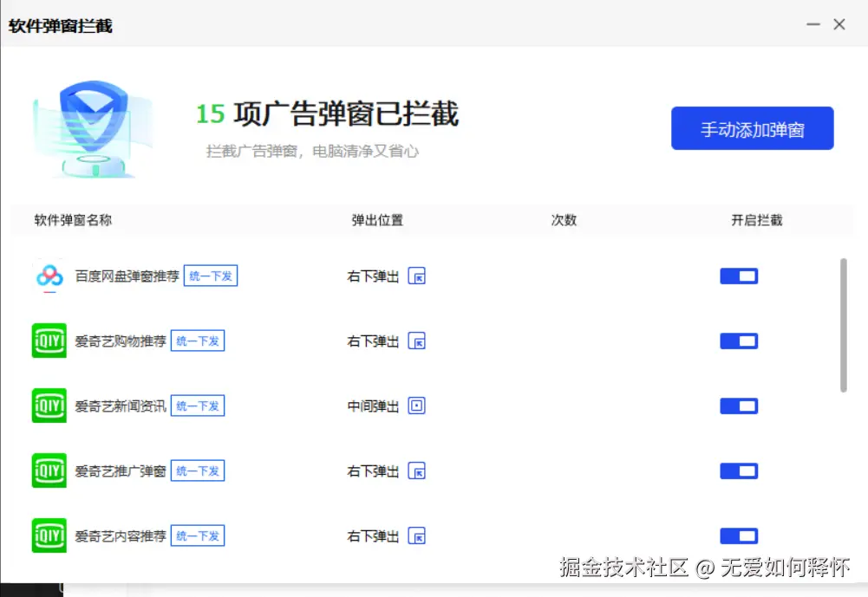Click the iQIYI icon beside 爱奇艺购物推荐

tap(49, 341)
